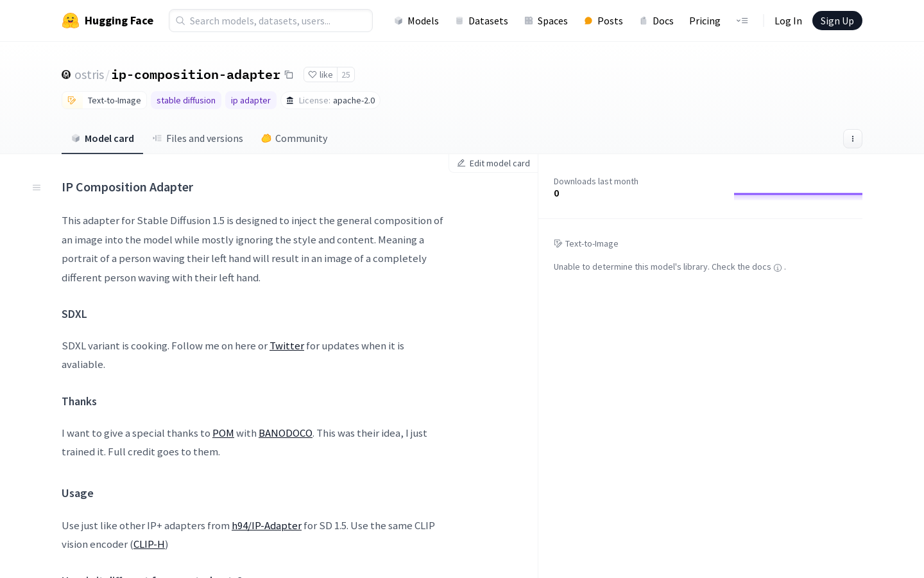
Task: Open the Pricing page
Action: pos(705,21)
